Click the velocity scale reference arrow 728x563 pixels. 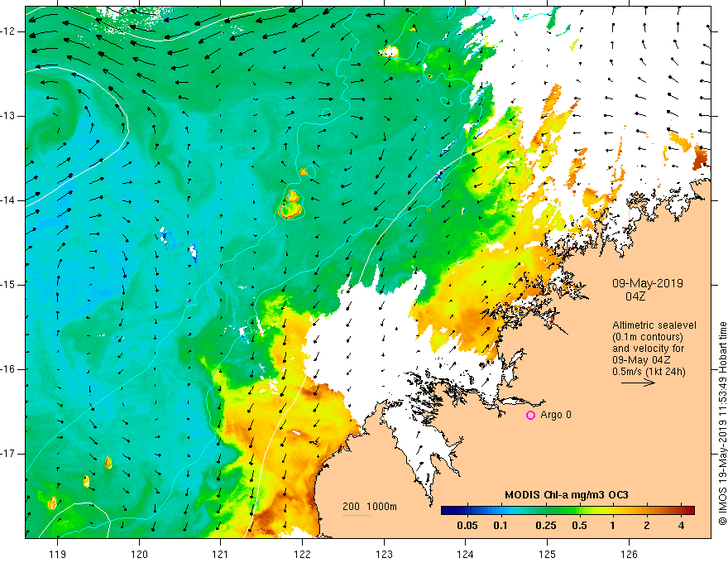coord(638,383)
